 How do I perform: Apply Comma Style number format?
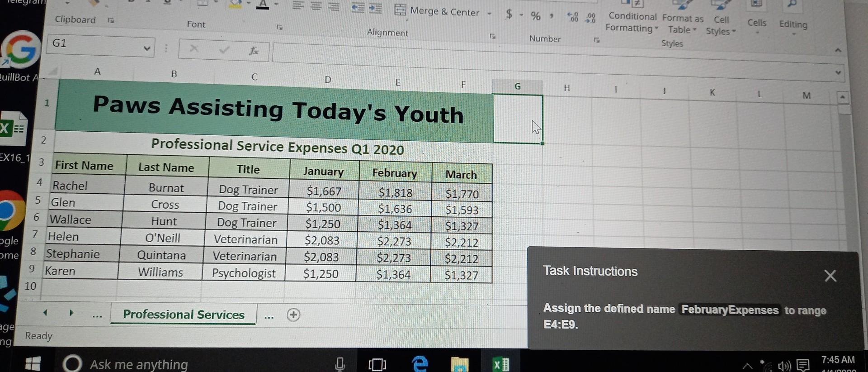click(x=552, y=16)
